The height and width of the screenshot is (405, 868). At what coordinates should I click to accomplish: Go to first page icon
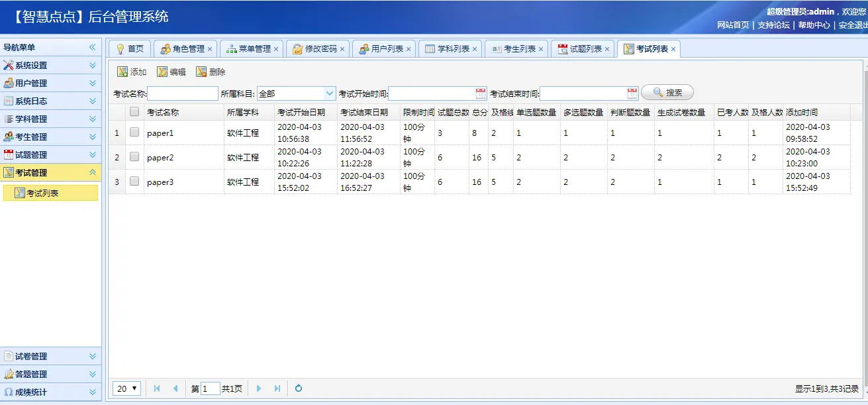click(x=157, y=388)
